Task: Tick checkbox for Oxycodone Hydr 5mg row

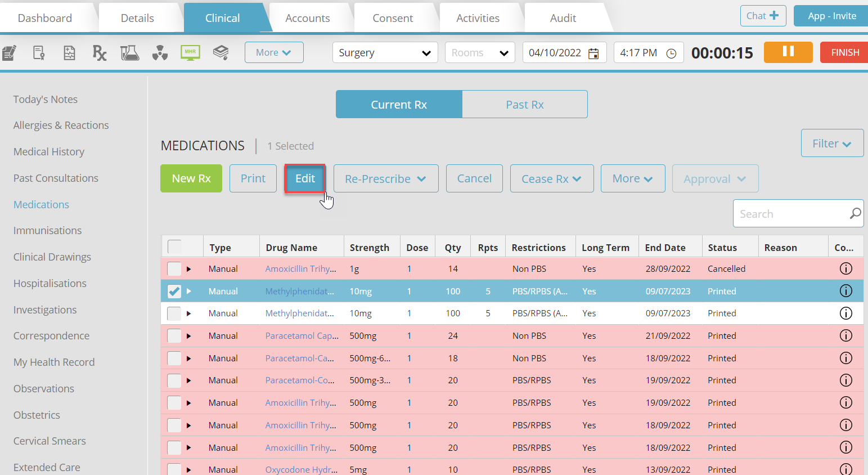Action: click(174, 469)
